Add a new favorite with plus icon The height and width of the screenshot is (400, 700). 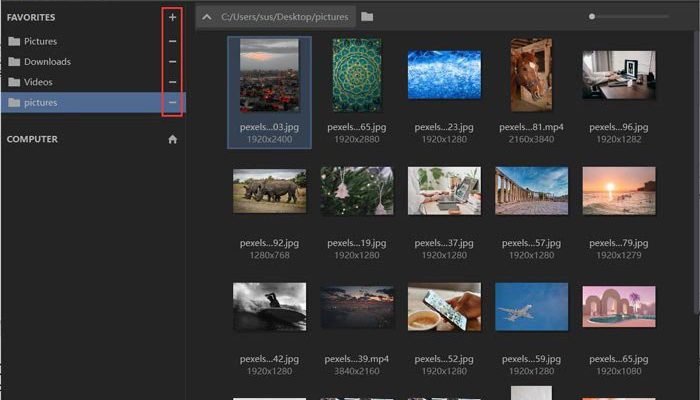pos(172,17)
